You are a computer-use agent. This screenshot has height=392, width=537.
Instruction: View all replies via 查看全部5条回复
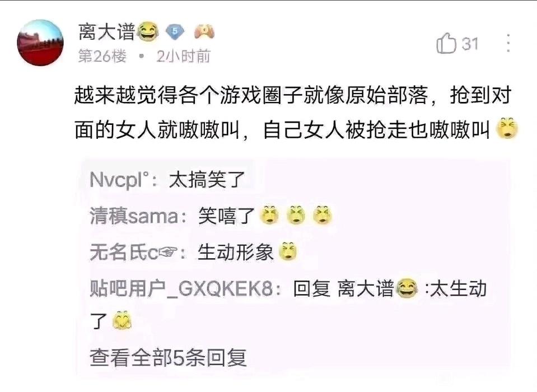pyautogui.click(x=168, y=358)
